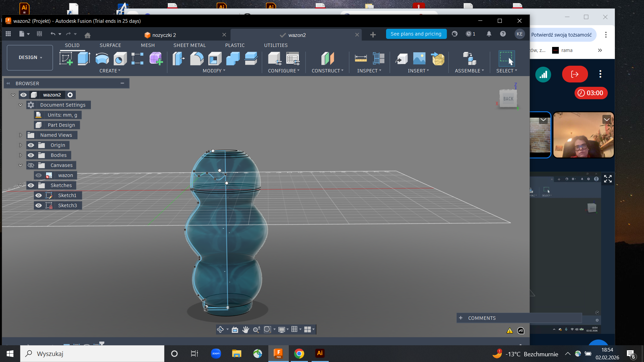
Task: Open Chrome from the Windows taskbar
Action: (299, 354)
